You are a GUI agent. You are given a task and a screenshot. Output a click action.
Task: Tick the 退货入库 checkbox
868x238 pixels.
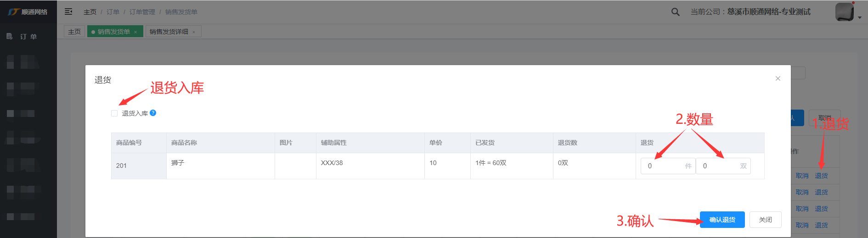click(x=114, y=113)
